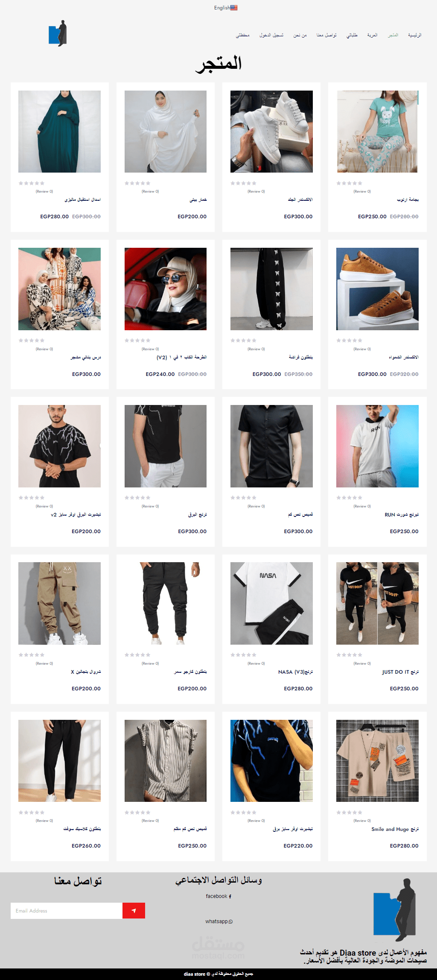Open the محفظتى wallet menu item

243,35
